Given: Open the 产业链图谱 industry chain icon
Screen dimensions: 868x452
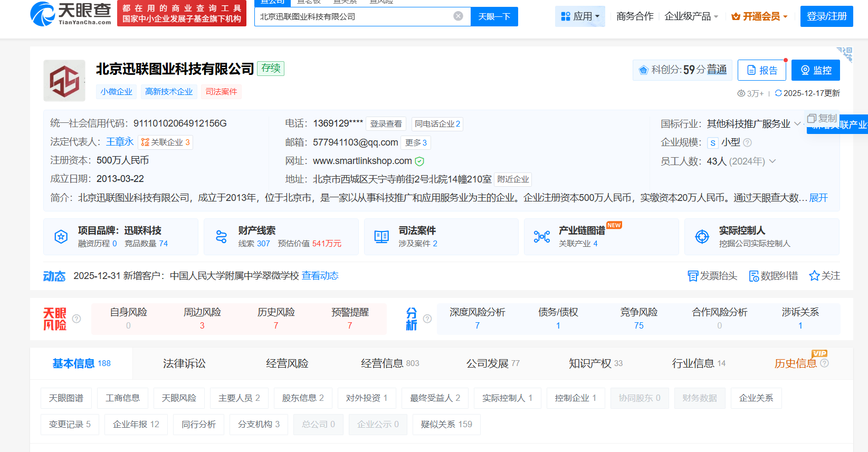Looking at the screenshot, I should (542, 237).
